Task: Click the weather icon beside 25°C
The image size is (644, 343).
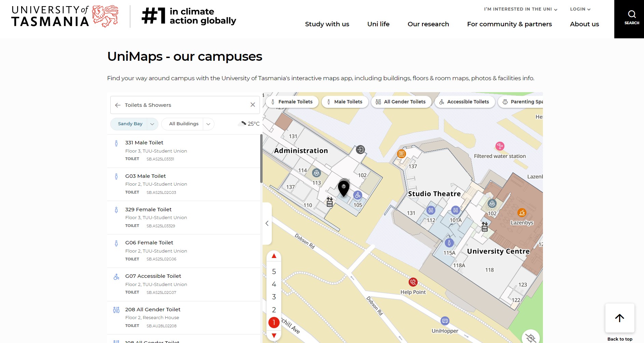Action: point(243,124)
